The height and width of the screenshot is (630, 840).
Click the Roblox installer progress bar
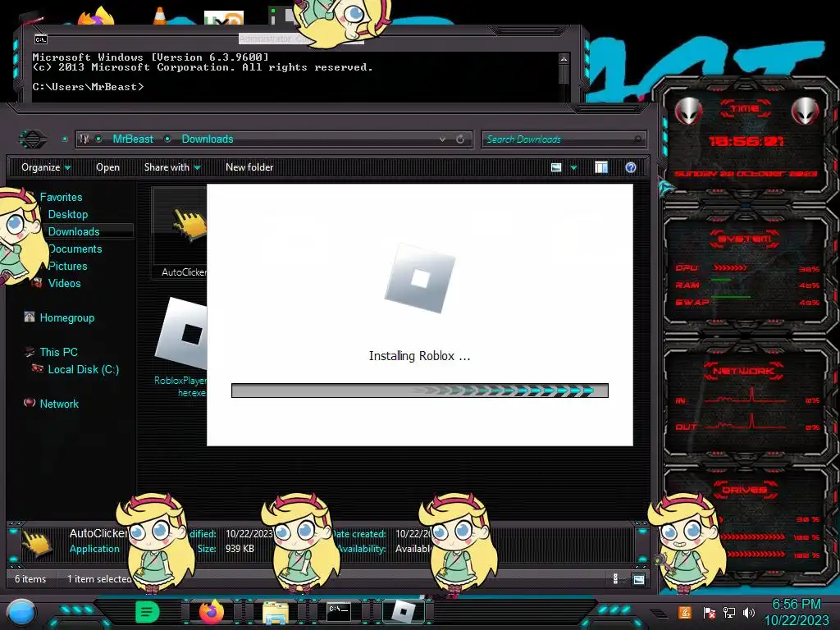click(419, 390)
